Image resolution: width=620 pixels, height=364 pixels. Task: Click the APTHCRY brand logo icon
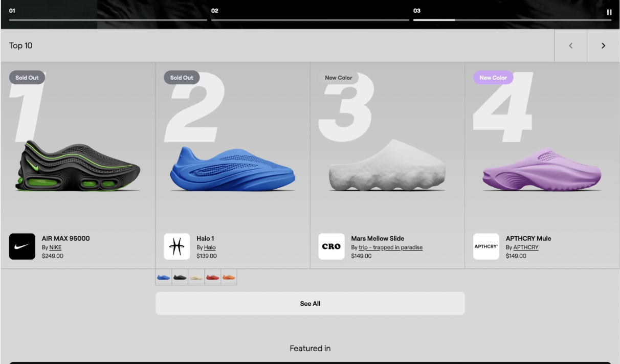pos(486,246)
